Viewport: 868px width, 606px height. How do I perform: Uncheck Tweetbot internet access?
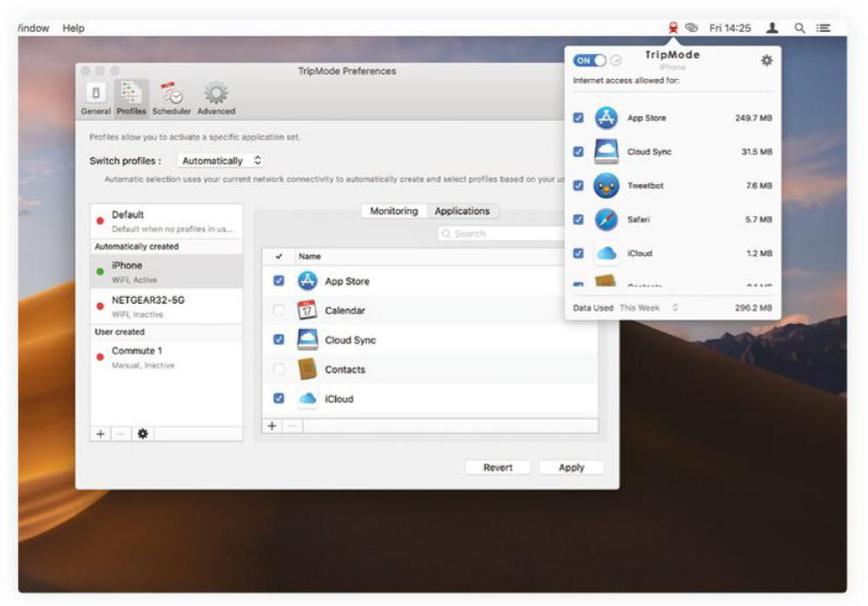pos(578,186)
